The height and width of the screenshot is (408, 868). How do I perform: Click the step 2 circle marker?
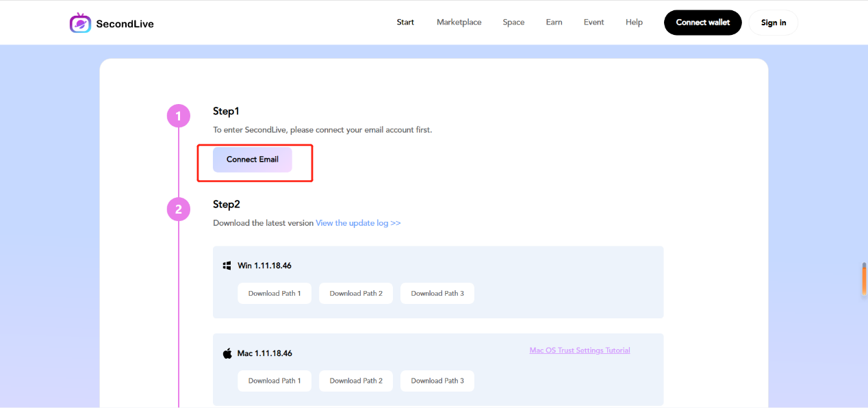click(x=179, y=209)
